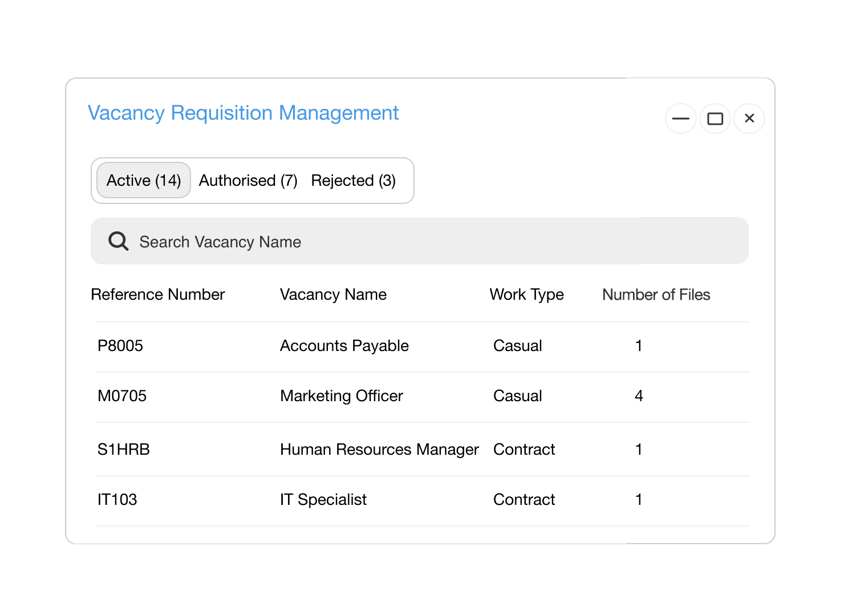Switch to the Rejected (3) tab
The image size is (844, 616).
pyautogui.click(x=353, y=181)
